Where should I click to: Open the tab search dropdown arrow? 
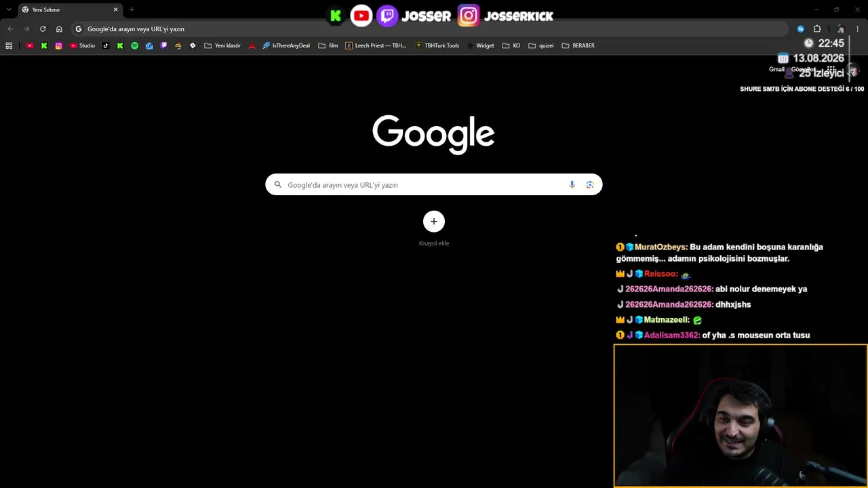pos(9,9)
